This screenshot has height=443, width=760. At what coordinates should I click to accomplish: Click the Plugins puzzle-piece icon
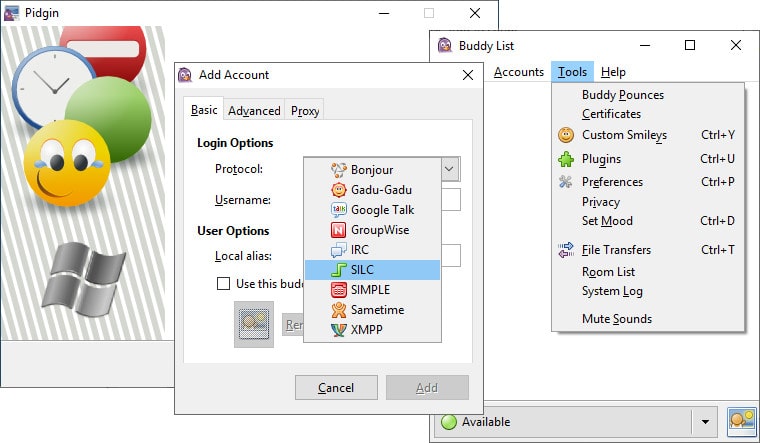tap(566, 159)
